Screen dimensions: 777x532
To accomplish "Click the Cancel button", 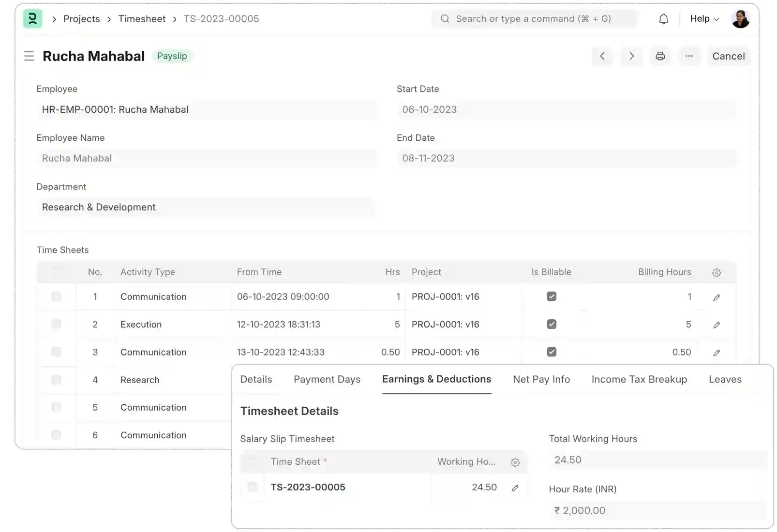I will click(729, 56).
